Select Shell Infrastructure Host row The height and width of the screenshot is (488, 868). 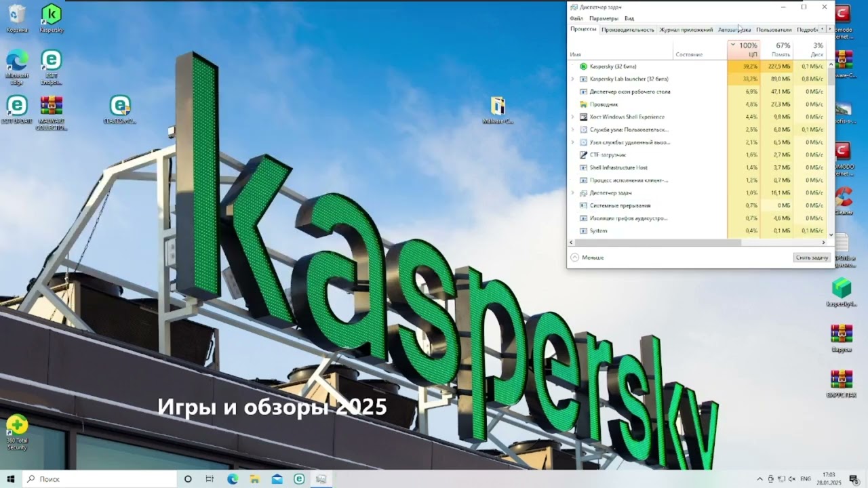point(697,167)
